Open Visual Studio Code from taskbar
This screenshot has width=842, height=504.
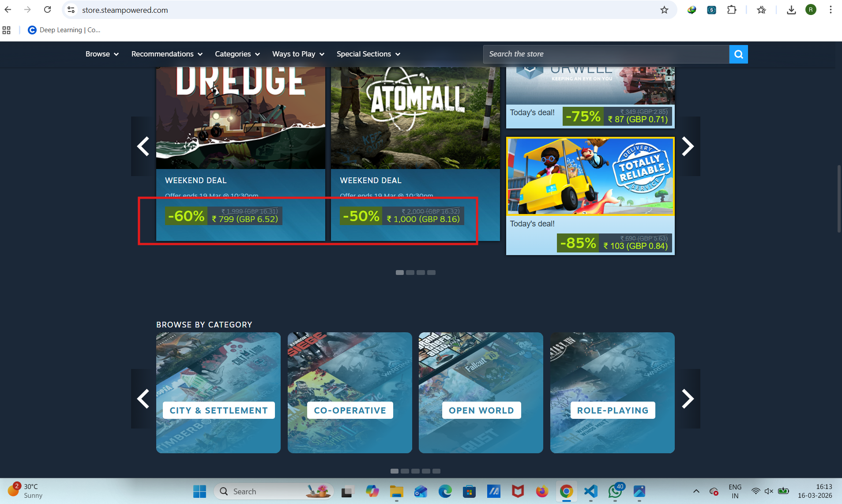click(590, 491)
